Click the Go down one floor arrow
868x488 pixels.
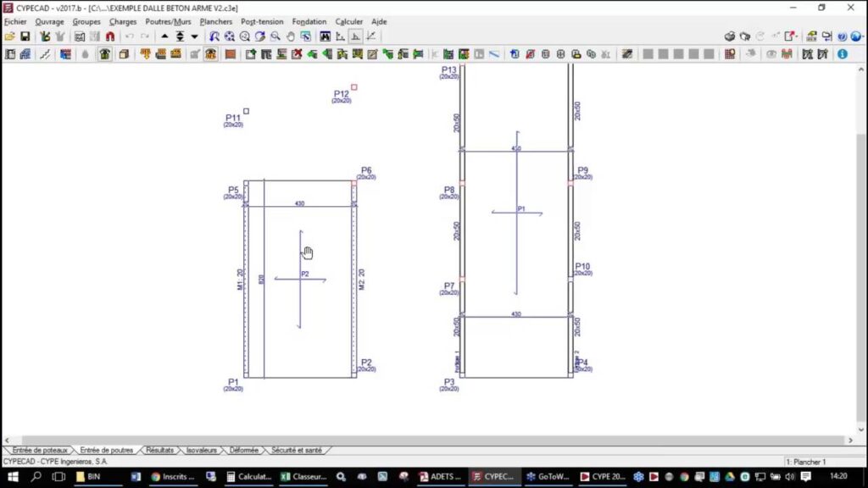coord(194,36)
